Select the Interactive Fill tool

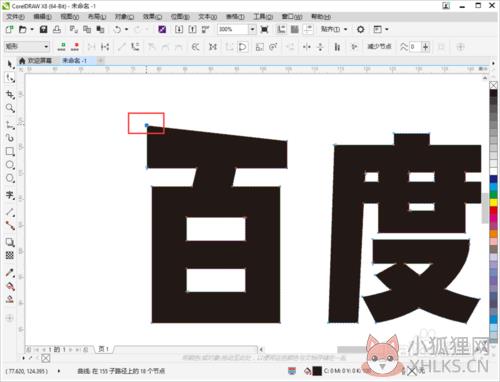(10, 286)
